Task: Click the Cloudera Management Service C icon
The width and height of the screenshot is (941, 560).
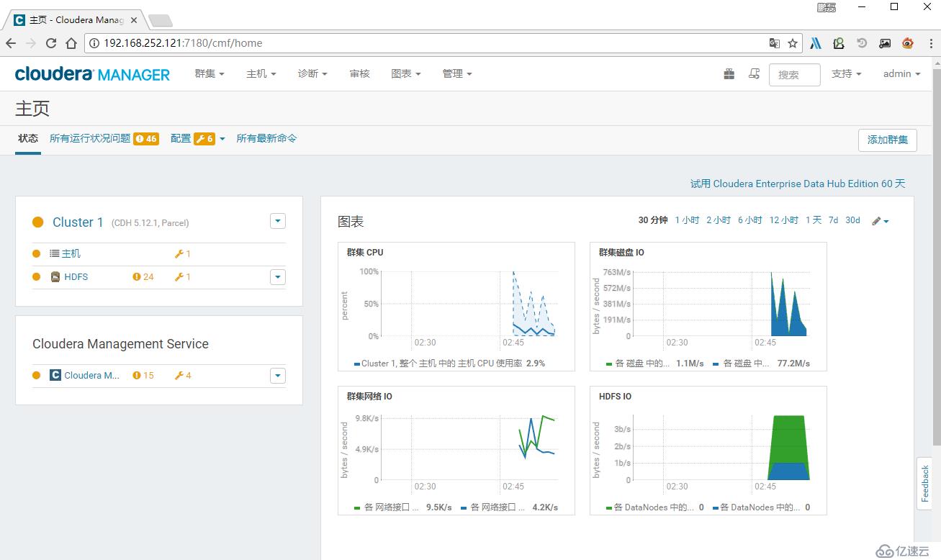Action: coord(55,375)
